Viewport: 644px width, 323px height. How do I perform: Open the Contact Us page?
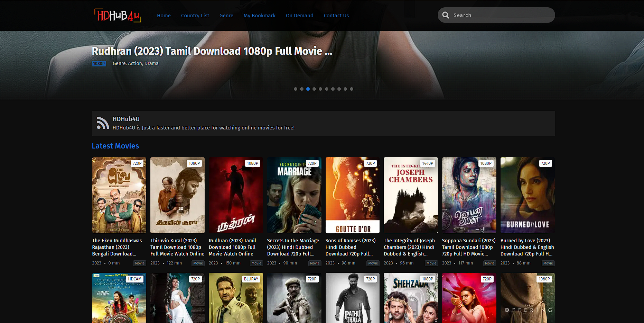coord(336,16)
